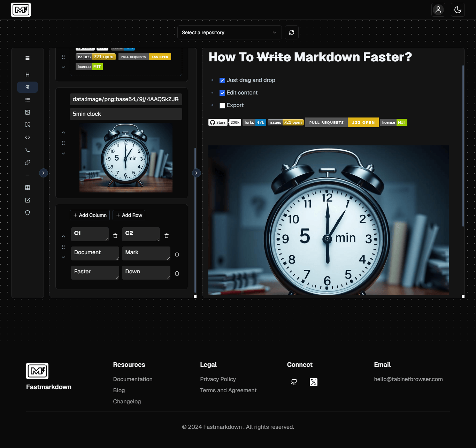Screen dimensions: 476x448
Task: Open the 'Select a repository' dropdown
Action: pyautogui.click(x=229, y=32)
